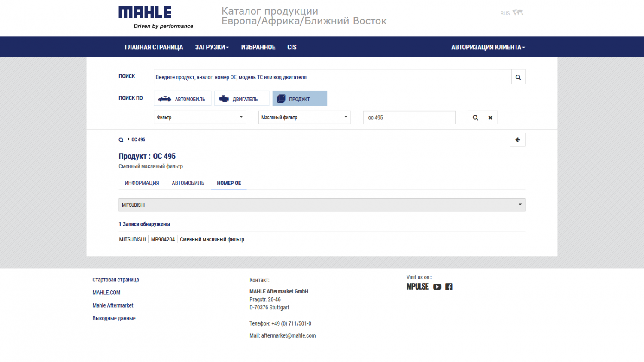Viewport: 644px width, 362px height.
Task: Switch to the АВТОМОБИЛЬ tab under product
Action: (x=188, y=183)
